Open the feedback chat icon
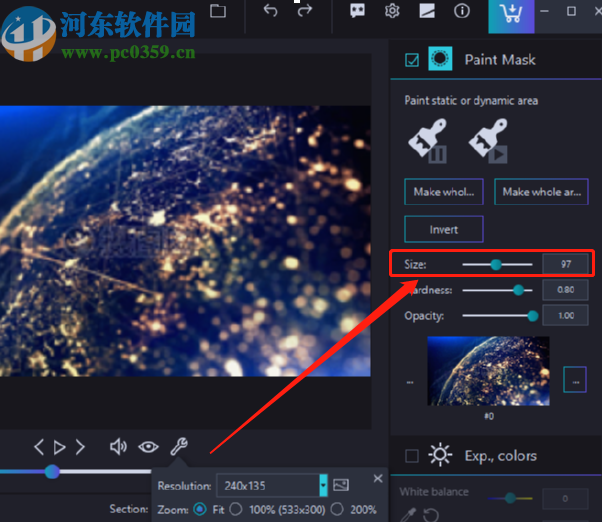The height and width of the screenshot is (522, 602). coord(357,10)
